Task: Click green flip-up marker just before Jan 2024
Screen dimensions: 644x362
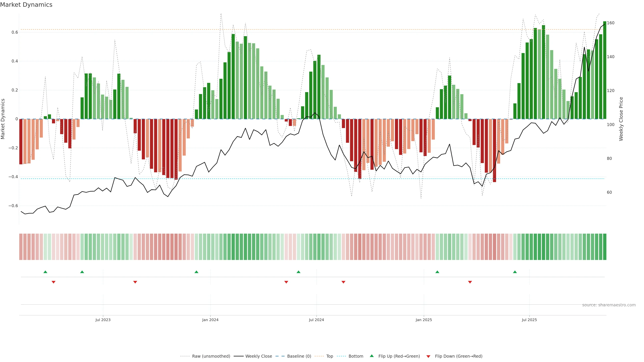Action: click(x=196, y=272)
